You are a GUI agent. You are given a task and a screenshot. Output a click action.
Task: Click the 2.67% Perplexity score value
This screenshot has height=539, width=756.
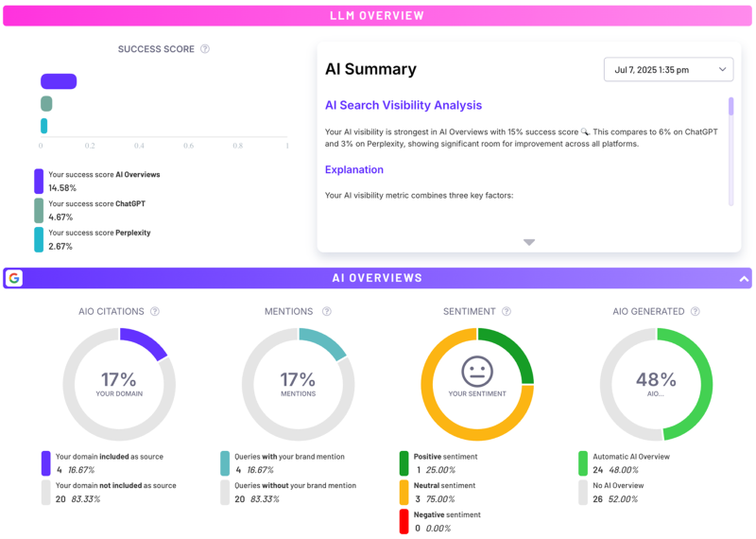pos(60,247)
